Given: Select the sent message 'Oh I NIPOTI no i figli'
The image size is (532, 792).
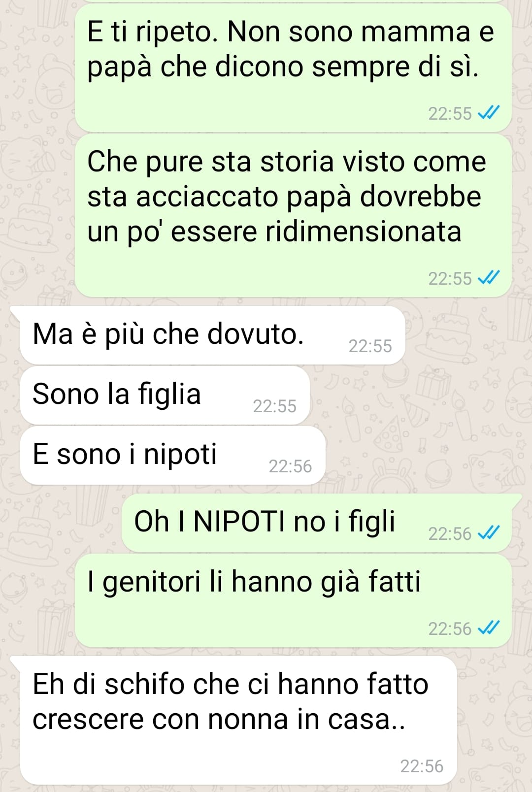Looking at the screenshot, I should [316, 523].
